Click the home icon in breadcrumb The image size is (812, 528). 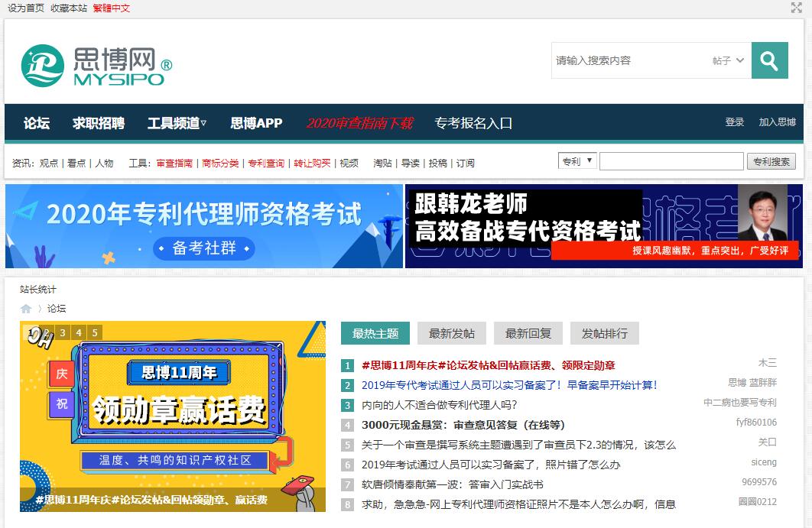(x=26, y=309)
